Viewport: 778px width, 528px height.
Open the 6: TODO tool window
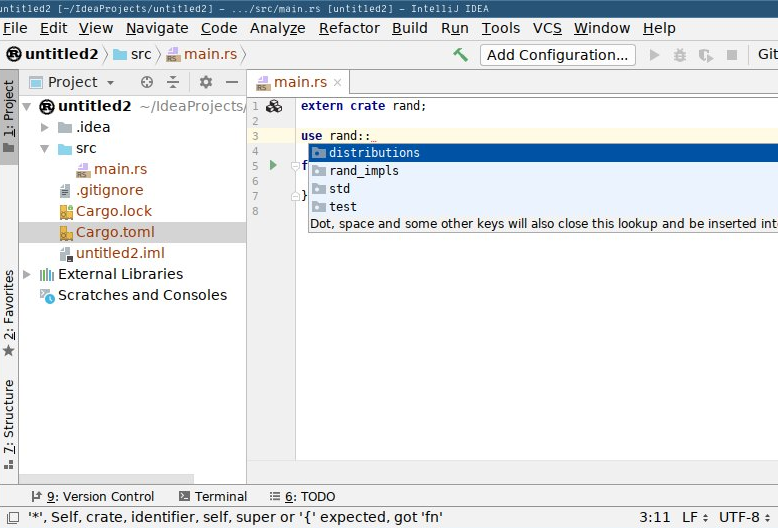tap(303, 496)
